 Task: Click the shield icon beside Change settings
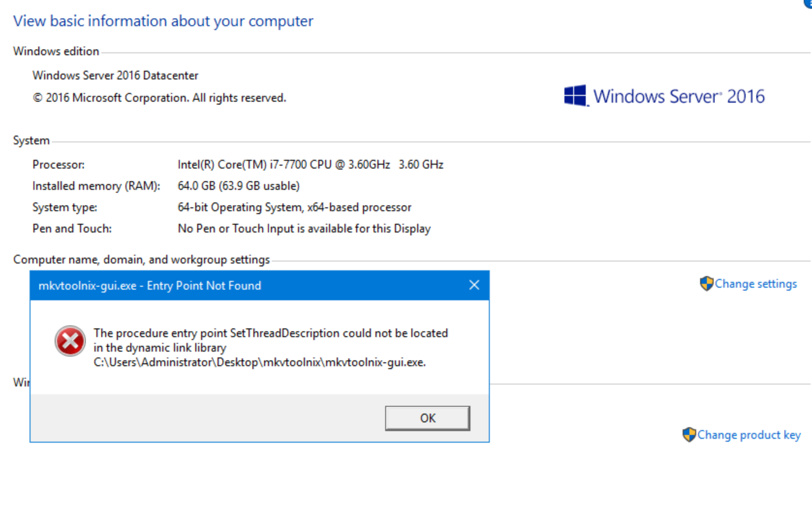706,284
